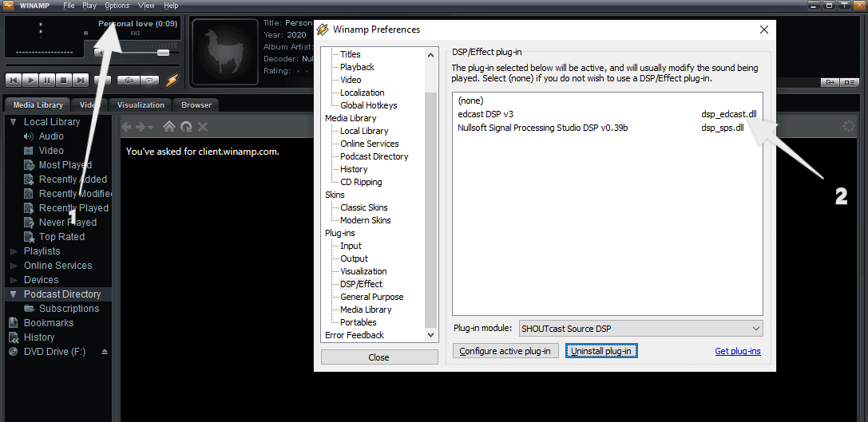This screenshot has height=422, width=868.
Task: Open the File menu
Action: tap(69, 5)
